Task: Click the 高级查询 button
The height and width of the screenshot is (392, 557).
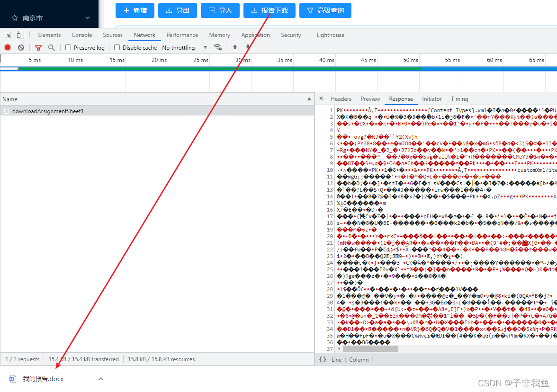Action: point(325,10)
